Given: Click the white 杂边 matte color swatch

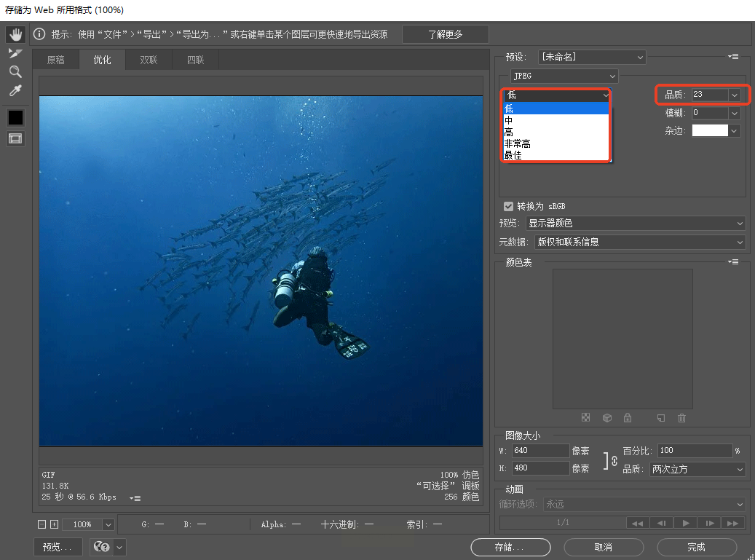Looking at the screenshot, I should 709,130.
